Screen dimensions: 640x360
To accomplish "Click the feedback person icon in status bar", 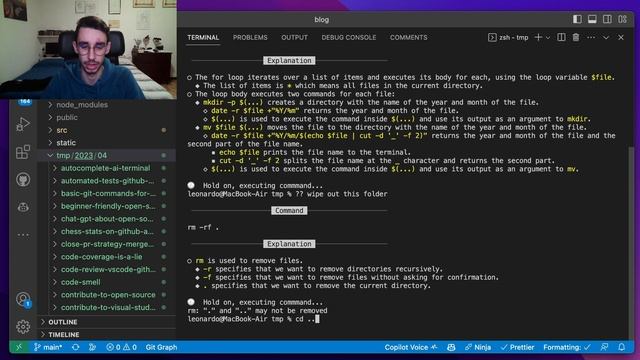I will pos(604,347).
